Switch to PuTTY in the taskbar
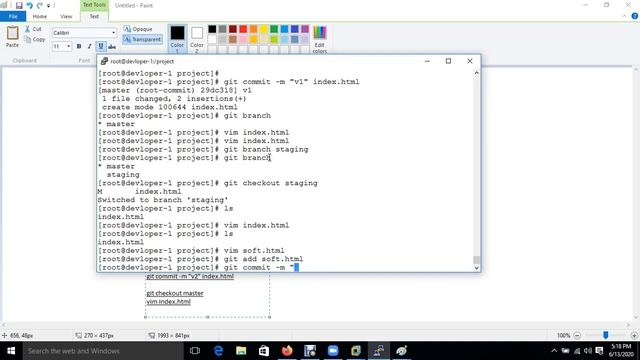The width and height of the screenshot is (640, 360). [x=379, y=351]
